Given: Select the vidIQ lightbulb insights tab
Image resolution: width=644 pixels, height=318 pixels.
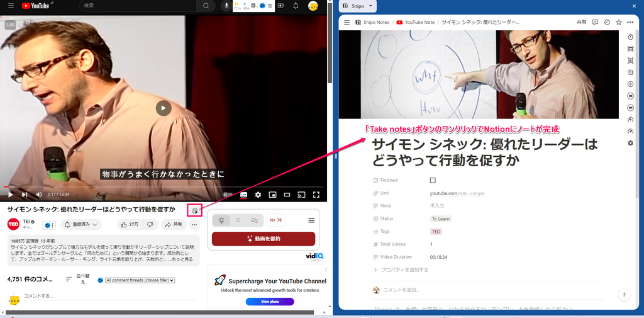Looking at the screenshot, I should coord(222,220).
